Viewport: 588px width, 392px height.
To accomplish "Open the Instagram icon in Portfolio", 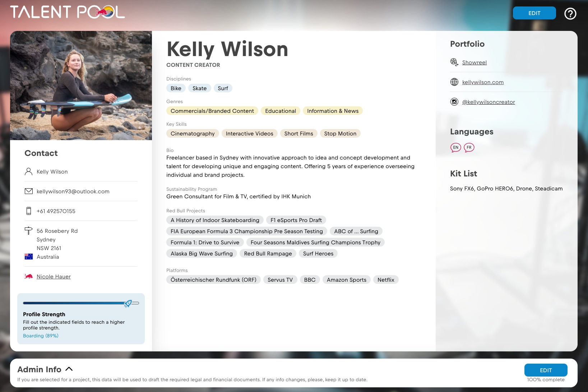I will pyautogui.click(x=454, y=102).
